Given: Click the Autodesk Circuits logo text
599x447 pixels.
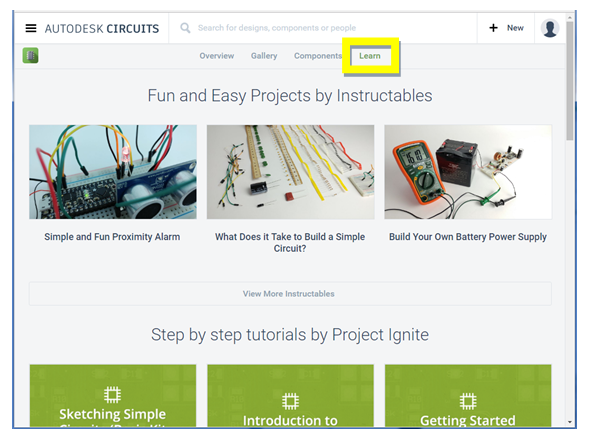Looking at the screenshot, I should 102,29.
